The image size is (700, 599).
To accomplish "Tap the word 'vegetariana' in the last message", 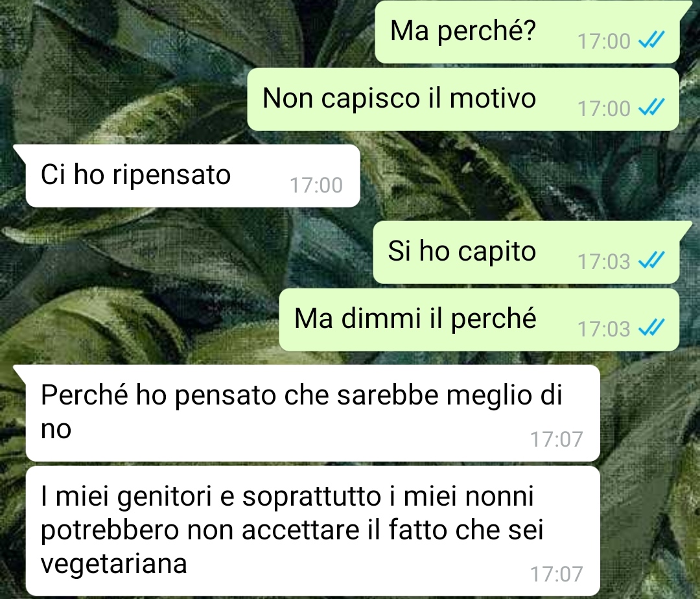I will tap(114, 564).
